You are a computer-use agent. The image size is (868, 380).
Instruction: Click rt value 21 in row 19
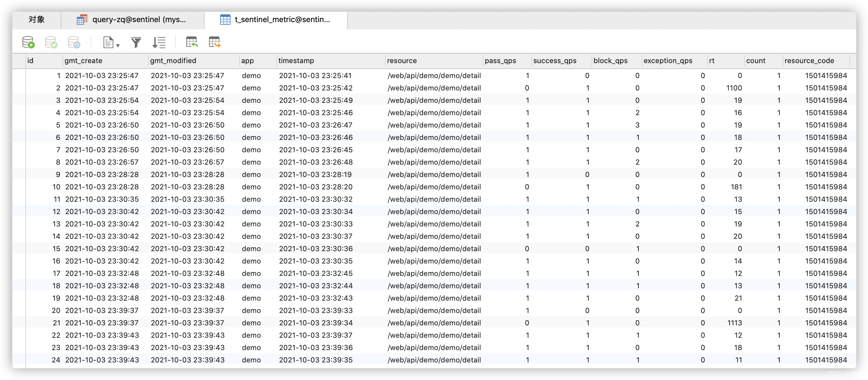(738, 298)
